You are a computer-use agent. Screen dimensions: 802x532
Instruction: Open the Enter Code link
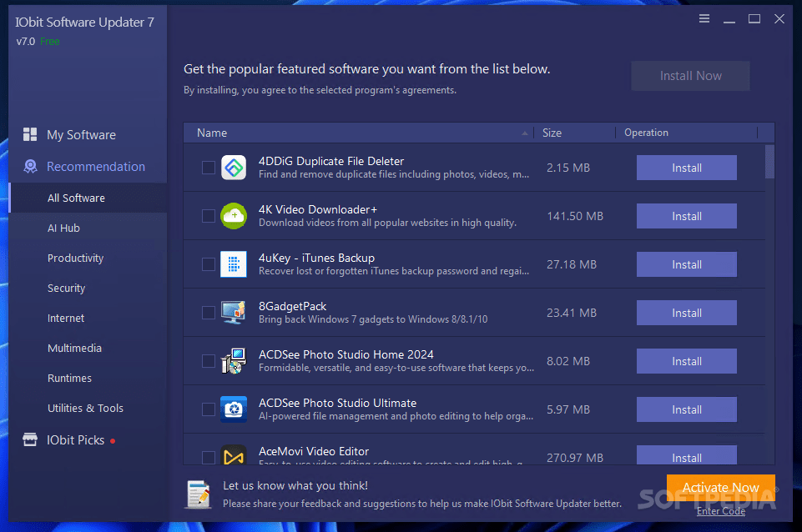(719, 510)
